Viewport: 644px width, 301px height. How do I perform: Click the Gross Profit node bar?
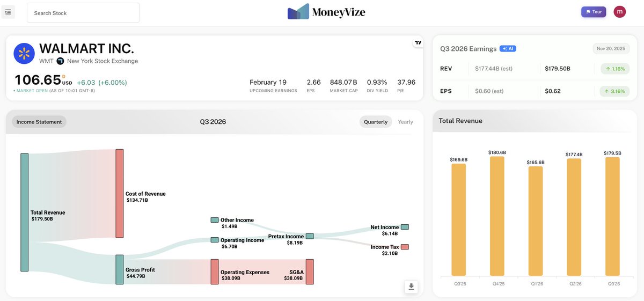pyautogui.click(x=120, y=269)
